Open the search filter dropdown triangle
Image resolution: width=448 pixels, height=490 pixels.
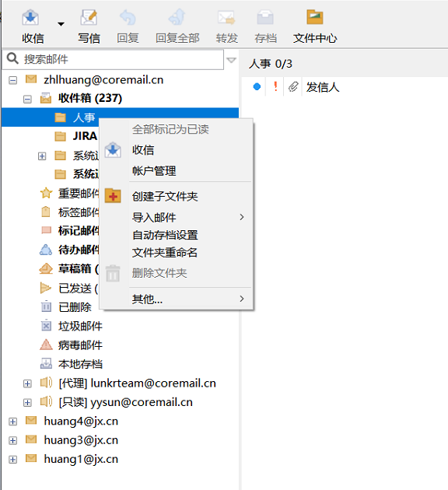[231, 60]
